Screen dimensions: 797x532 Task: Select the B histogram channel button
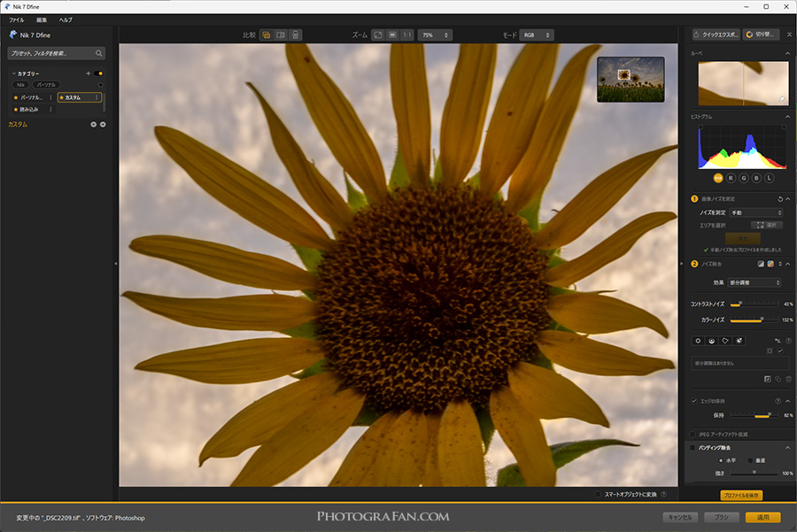coord(756,178)
